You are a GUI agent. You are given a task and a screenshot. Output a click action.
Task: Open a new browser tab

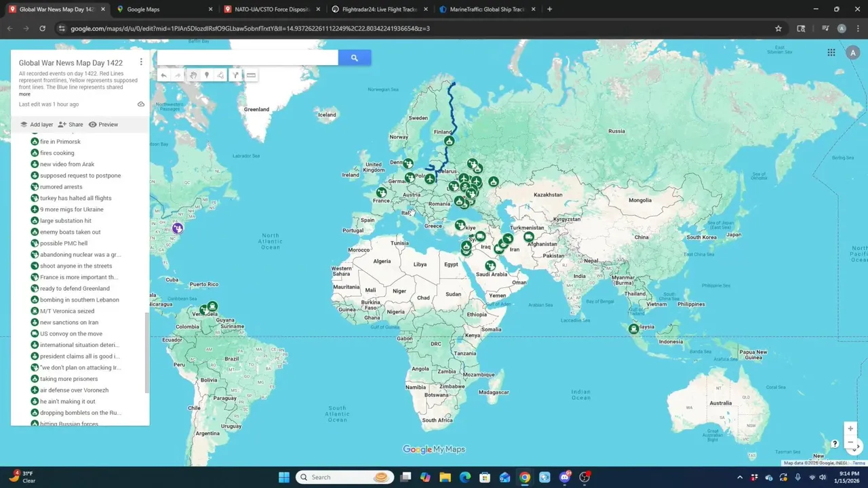coord(549,9)
